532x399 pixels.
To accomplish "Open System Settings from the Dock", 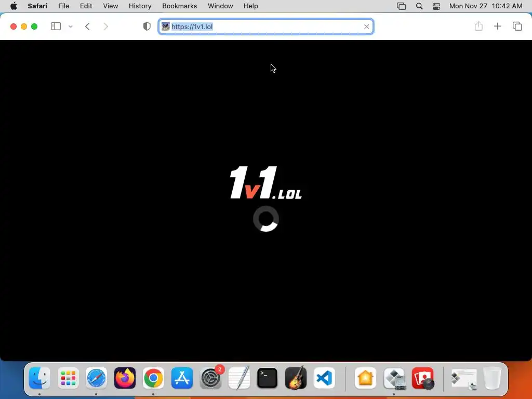I will pyautogui.click(x=211, y=378).
